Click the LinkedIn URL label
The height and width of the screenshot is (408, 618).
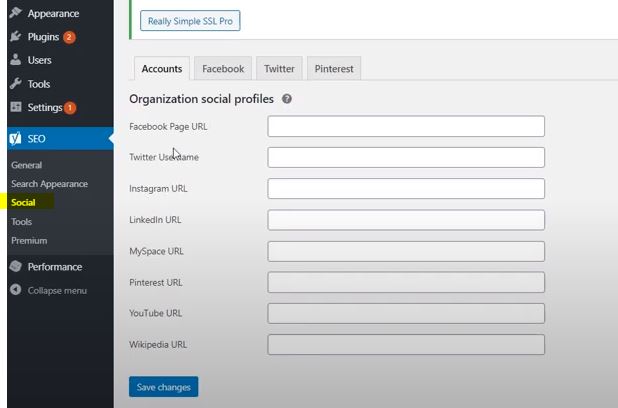pyautogui.click(x=155, y=220)
